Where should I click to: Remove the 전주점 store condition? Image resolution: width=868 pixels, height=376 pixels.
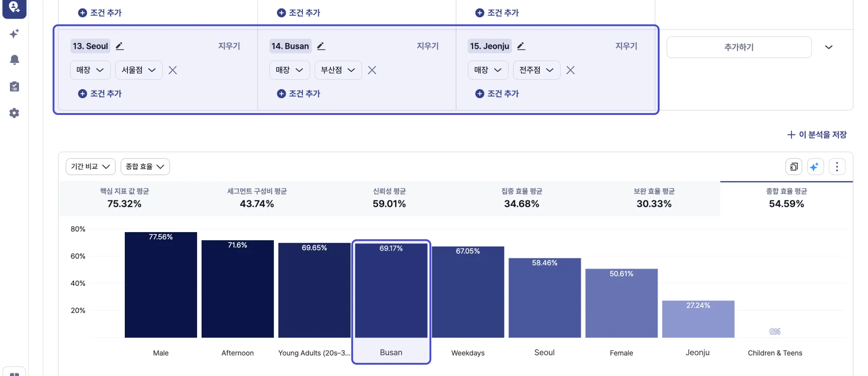click(571, 70)
